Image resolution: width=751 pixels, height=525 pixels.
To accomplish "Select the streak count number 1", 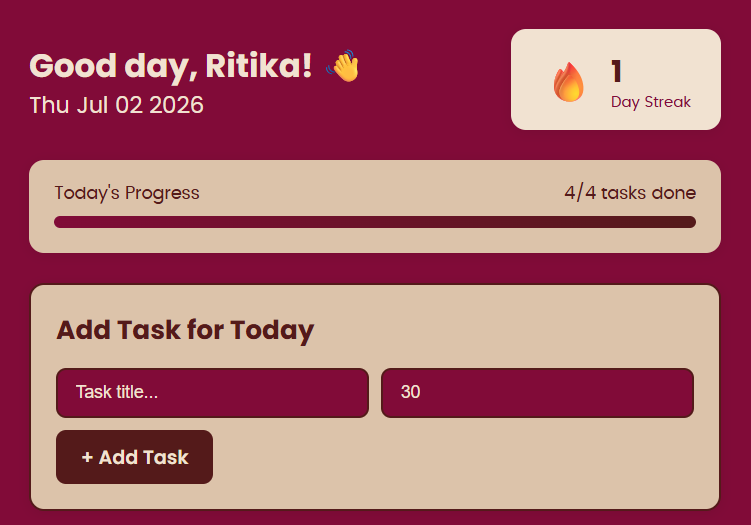I will coord(616,71).
